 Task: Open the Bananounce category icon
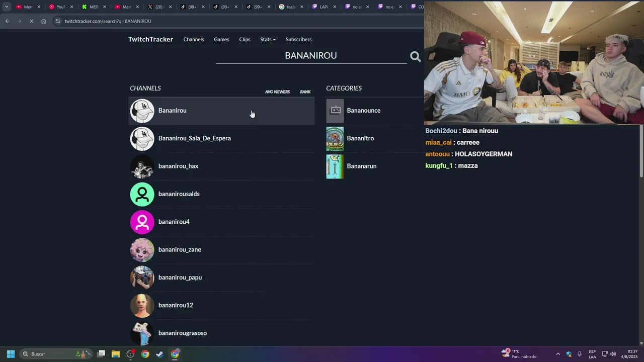click(335, 111)
